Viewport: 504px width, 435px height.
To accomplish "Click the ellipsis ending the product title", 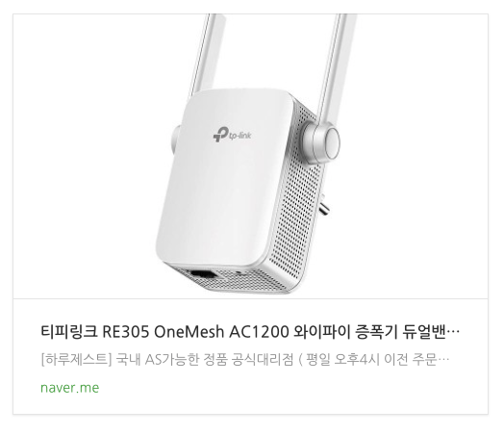I will 455,332.
